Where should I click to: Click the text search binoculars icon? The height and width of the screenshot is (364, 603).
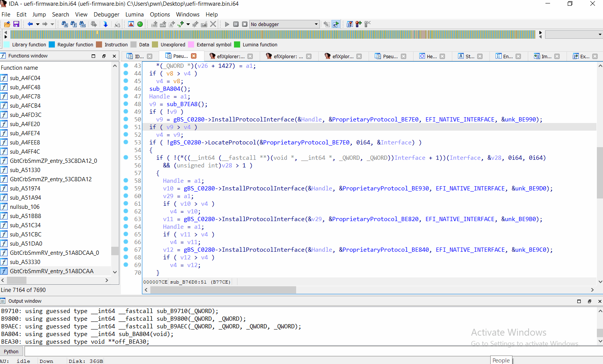click(73, 24)
